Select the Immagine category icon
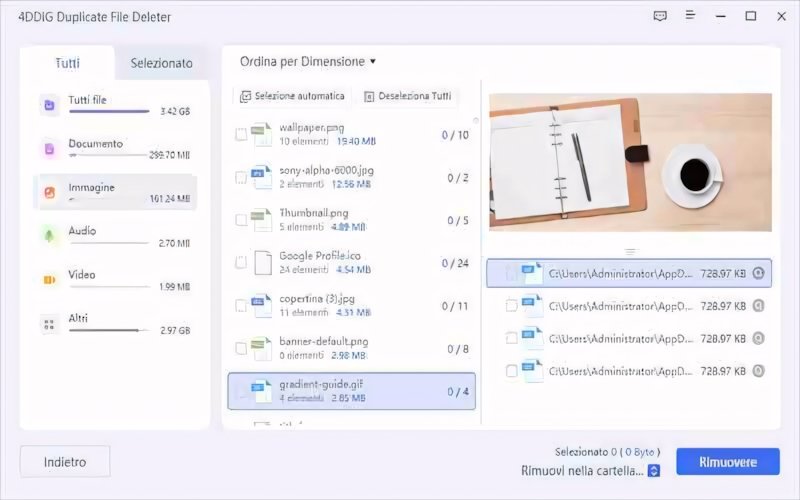The image size is (800, 500). [49, 193]
